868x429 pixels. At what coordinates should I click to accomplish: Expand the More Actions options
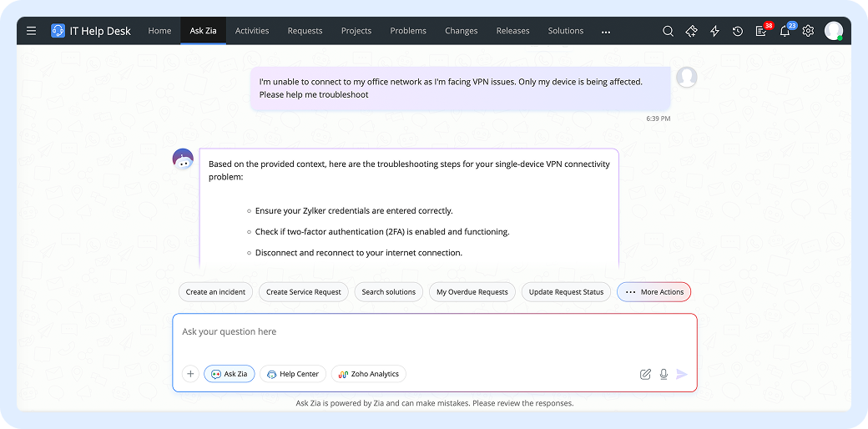[654, 292]
